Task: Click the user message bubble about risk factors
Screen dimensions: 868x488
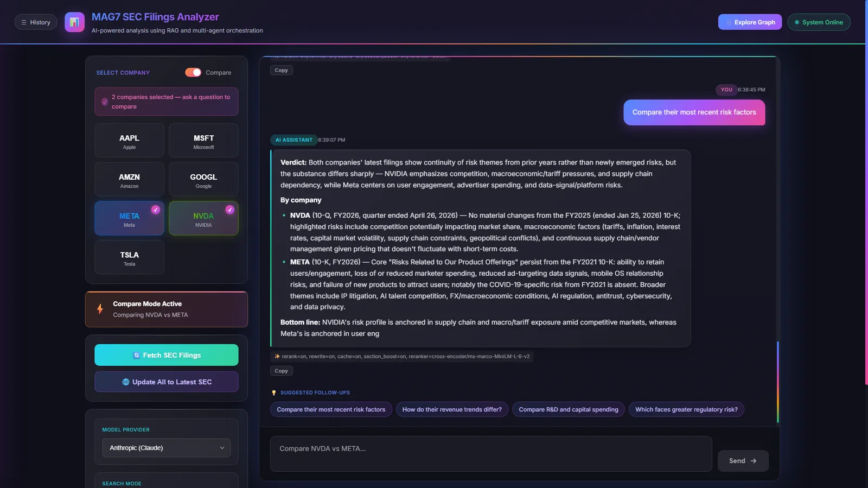Action: (x=694, y=112)
